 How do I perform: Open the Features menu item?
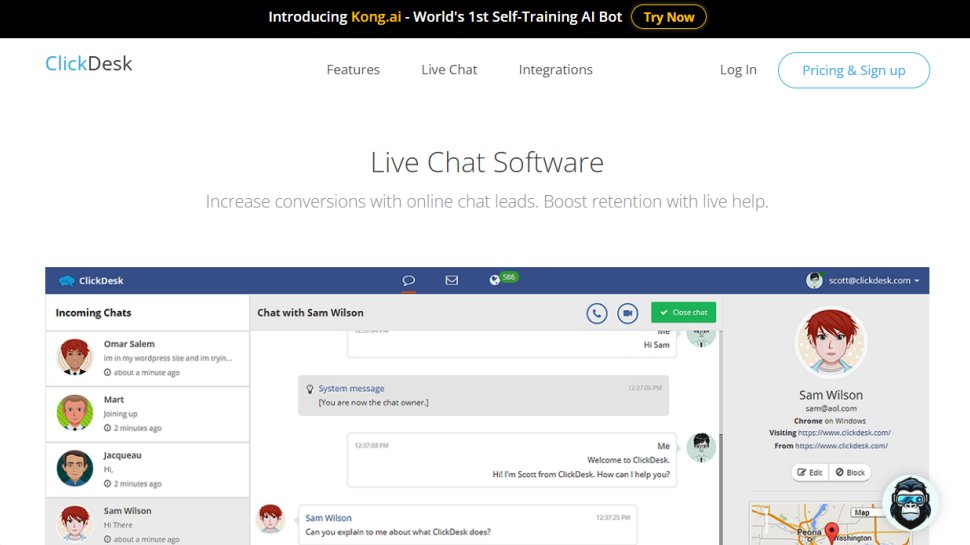[x=353, y=70]
